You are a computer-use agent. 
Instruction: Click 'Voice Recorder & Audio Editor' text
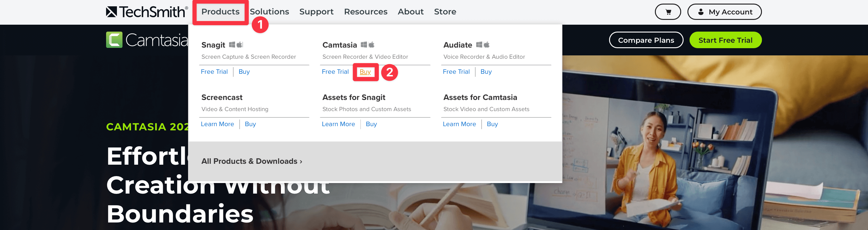484,57
